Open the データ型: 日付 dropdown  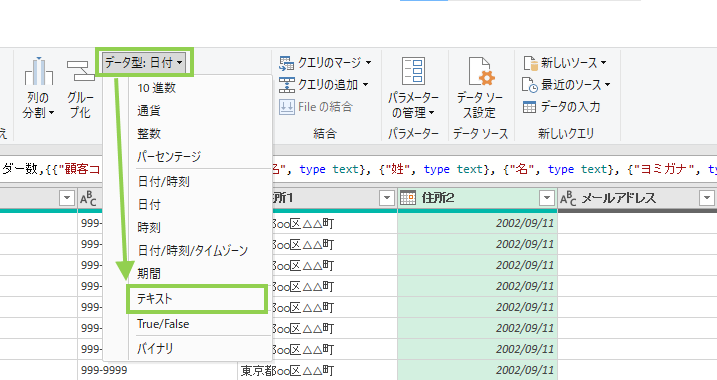tap(144, 63)
